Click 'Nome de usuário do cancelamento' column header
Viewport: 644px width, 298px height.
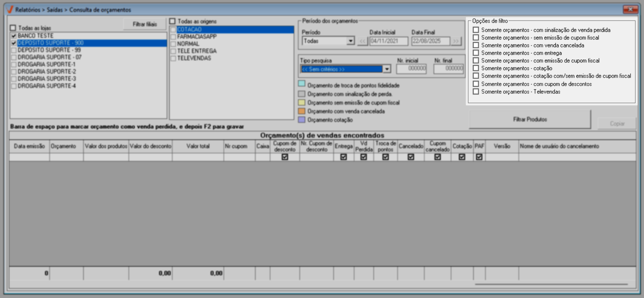pyautogui.click(x=577, y=147)
